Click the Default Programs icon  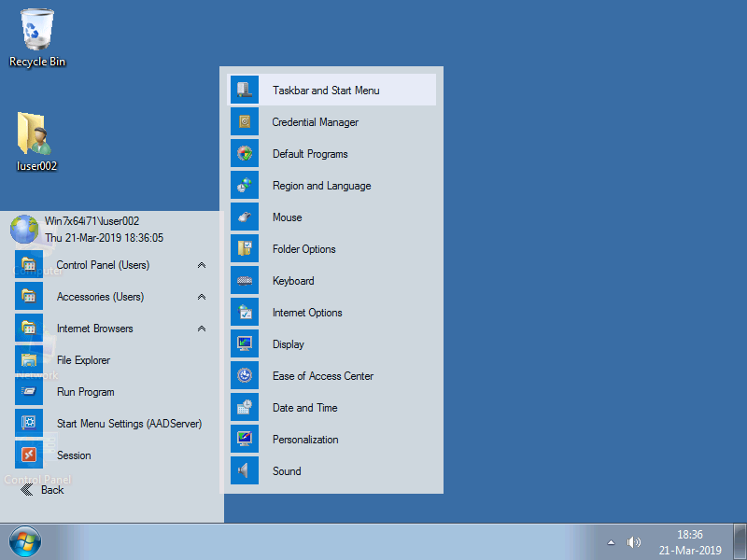[245, 154]
